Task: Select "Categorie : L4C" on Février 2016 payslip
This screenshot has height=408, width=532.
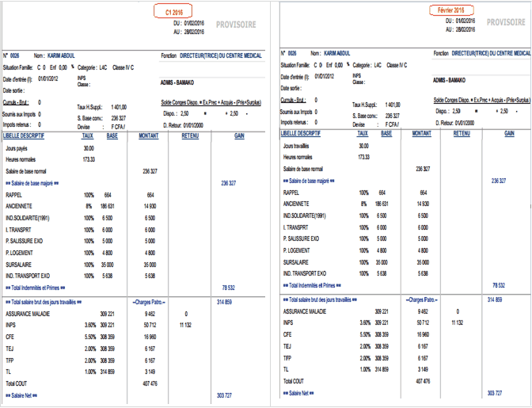Action: pos(367,65)
